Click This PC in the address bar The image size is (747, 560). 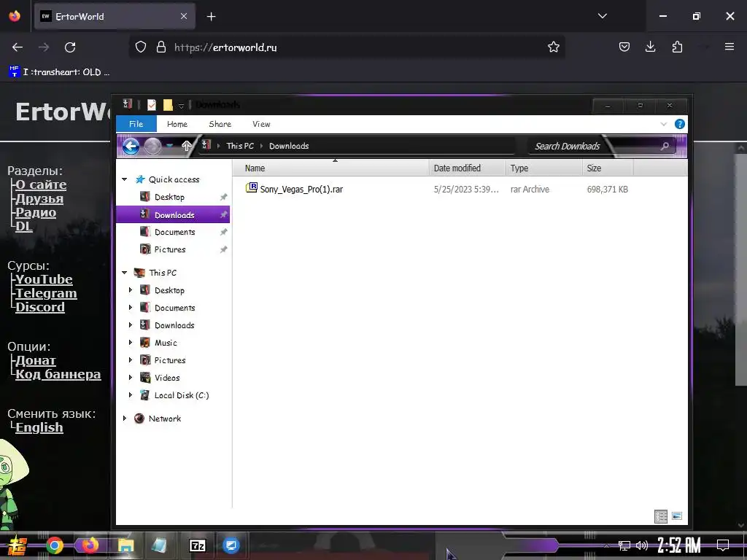[240, 146]
